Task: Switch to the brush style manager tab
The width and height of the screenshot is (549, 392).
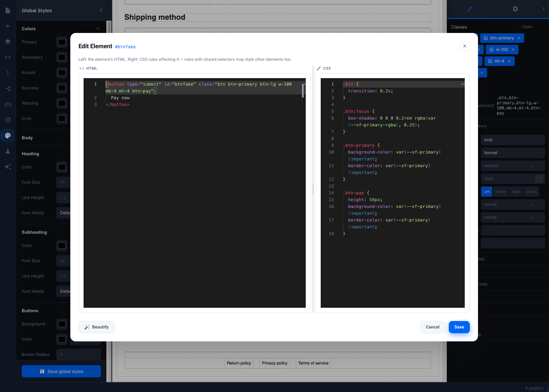Action: point(470,9)
